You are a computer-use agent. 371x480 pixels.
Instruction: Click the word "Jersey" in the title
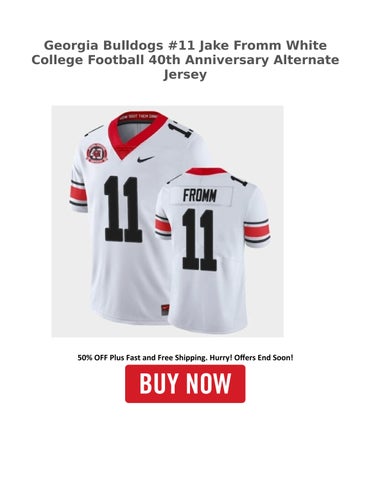(185, 74)
